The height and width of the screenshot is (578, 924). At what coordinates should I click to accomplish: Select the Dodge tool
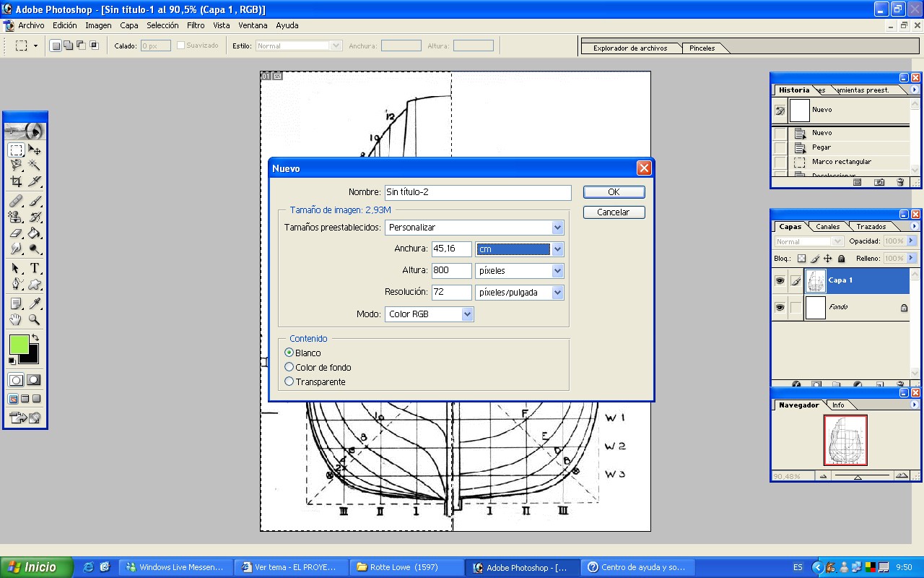pos(34,249)
